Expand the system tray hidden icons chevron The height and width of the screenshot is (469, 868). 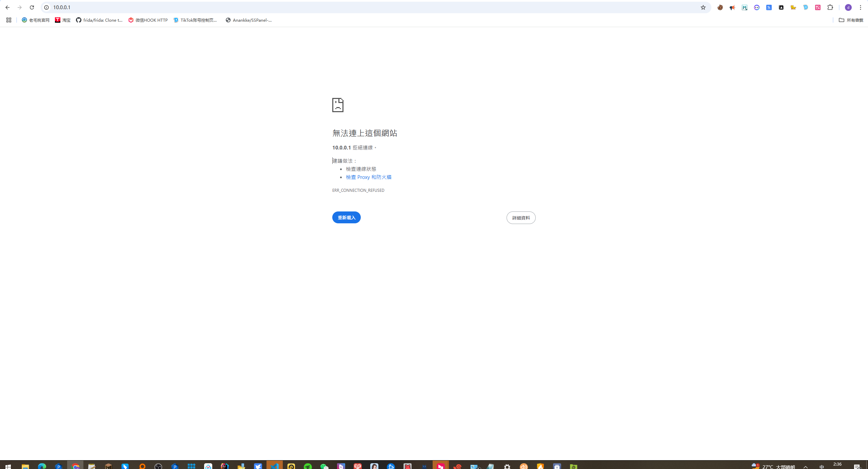click(806, 467)
